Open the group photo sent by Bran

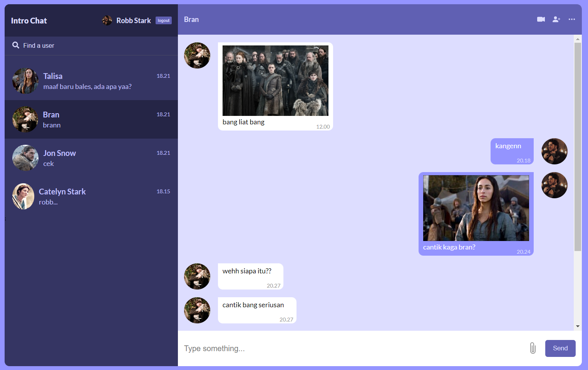click(275, 80)
